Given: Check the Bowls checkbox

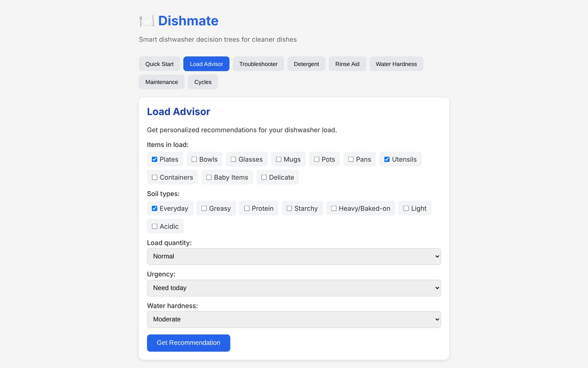Looking at the screenshot, I should coord(194,159).
